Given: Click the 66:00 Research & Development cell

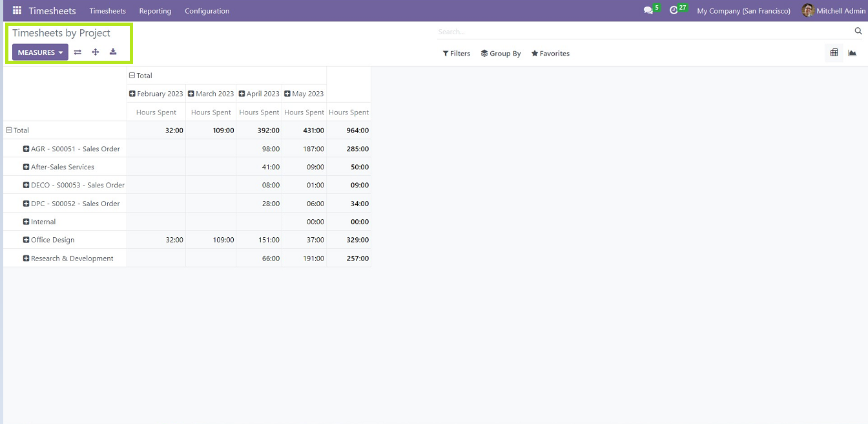Looking at the screenshot, I should (259, 259).
